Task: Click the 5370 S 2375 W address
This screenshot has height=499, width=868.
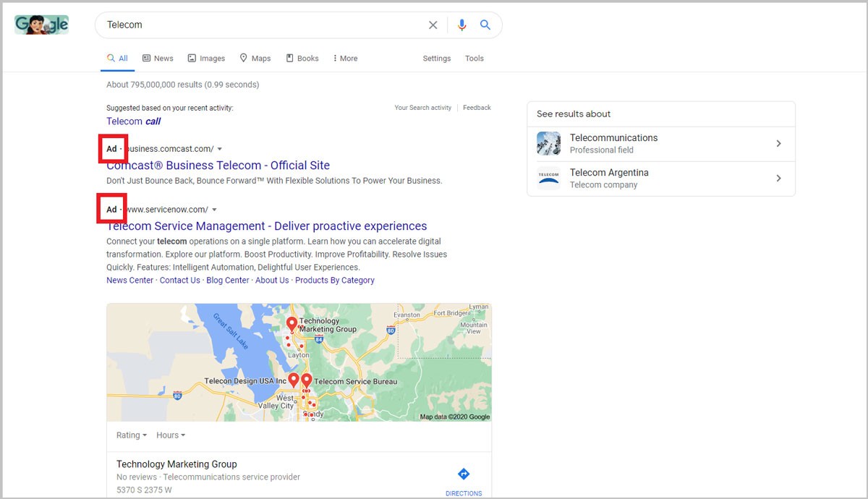Action: [143, 490]
